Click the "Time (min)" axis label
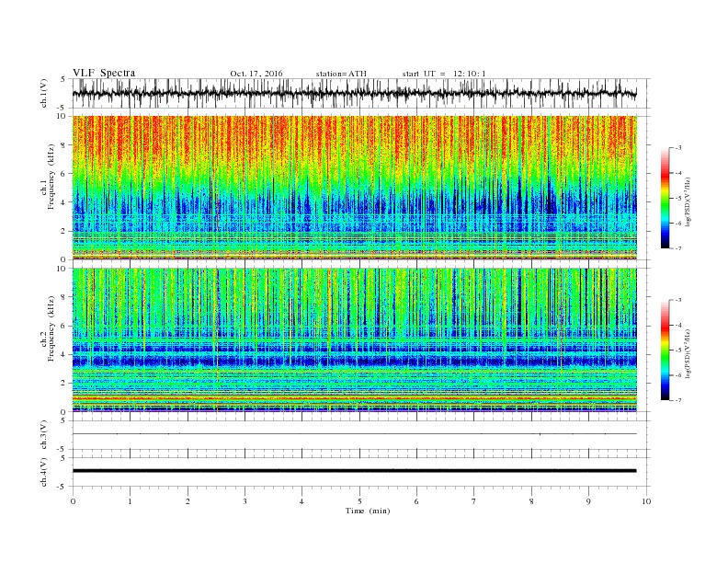Viewport: 728px width, 563px height. [368, 511]
